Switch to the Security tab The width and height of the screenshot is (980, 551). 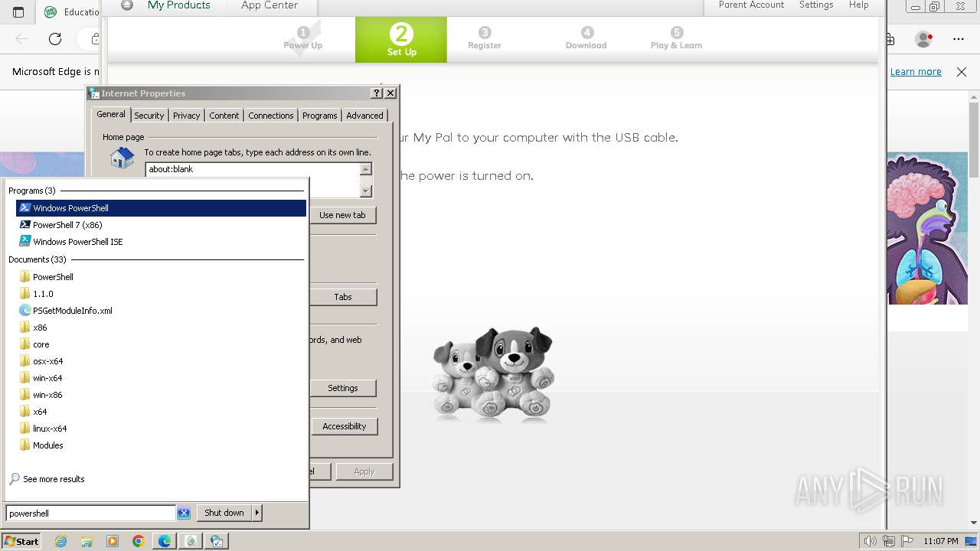click(x=149, y=116)
